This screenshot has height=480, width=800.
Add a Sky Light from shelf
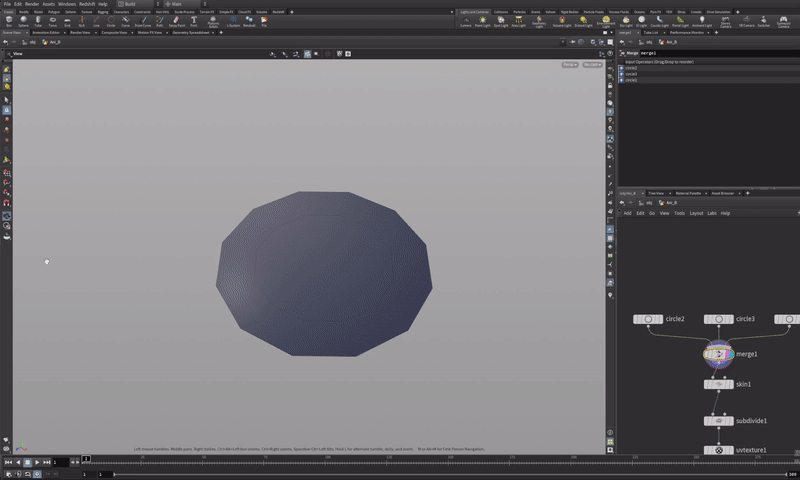pyautogui.click(x=626, y=21)
